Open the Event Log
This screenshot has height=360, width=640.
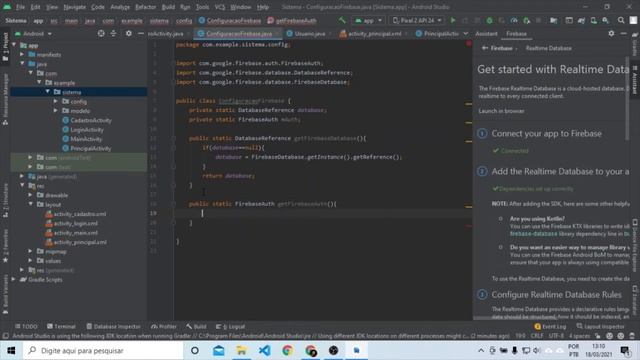point(550,326)
